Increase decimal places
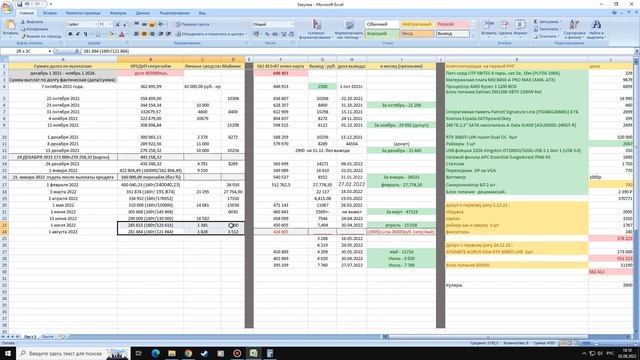640x360 pixels. pyautogui.click(x=284, y=34)
